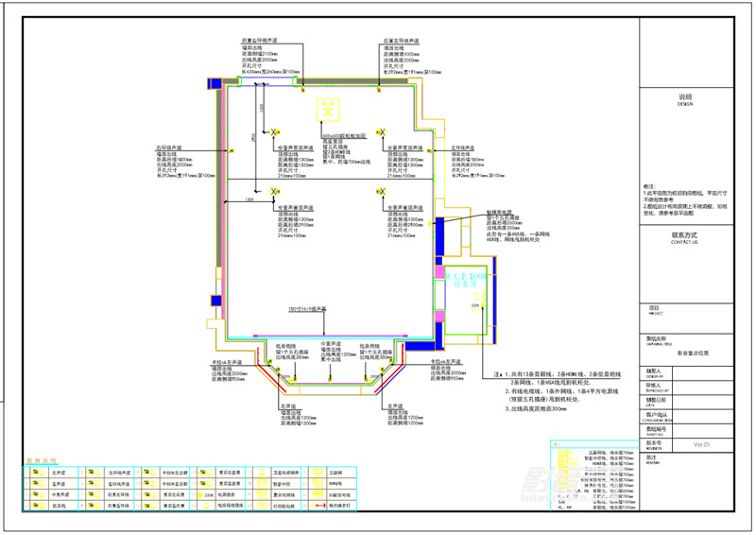Select the blue column at top-left corner

[x=215, y=83]
